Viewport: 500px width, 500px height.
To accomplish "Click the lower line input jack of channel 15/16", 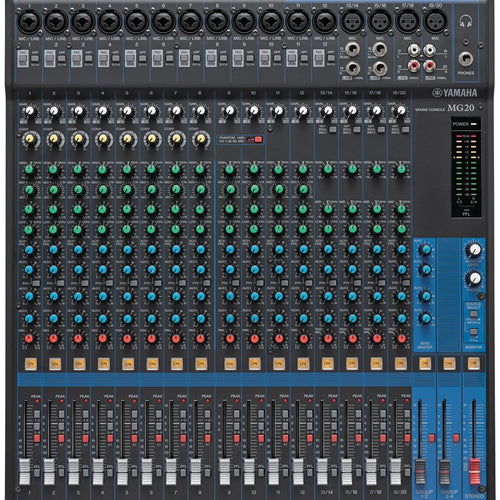I will [x=380, y=69].
